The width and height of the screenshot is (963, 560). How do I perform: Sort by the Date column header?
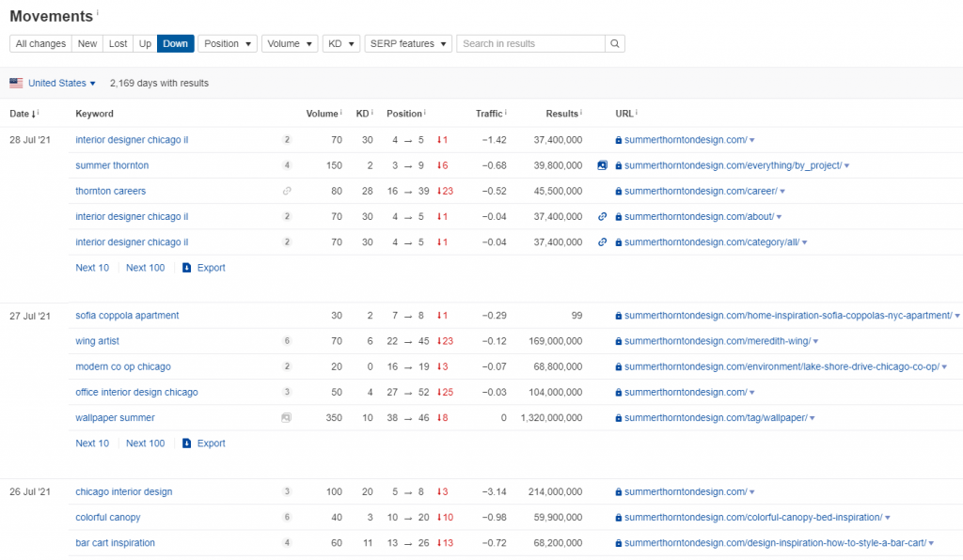click(x=23, y=114)
